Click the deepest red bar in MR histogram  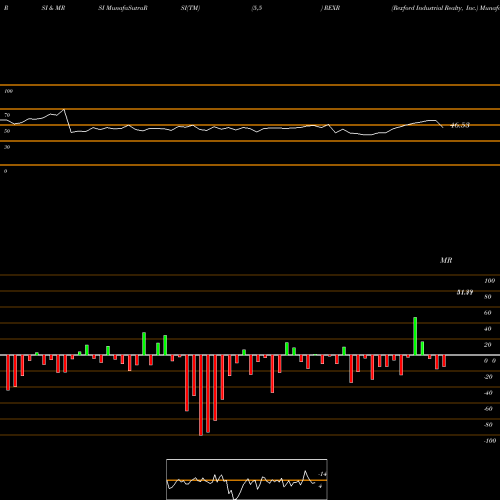tap(201, 395)
